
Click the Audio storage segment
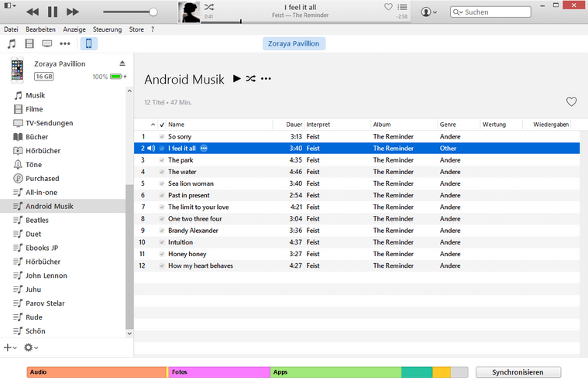coord(97,372)
